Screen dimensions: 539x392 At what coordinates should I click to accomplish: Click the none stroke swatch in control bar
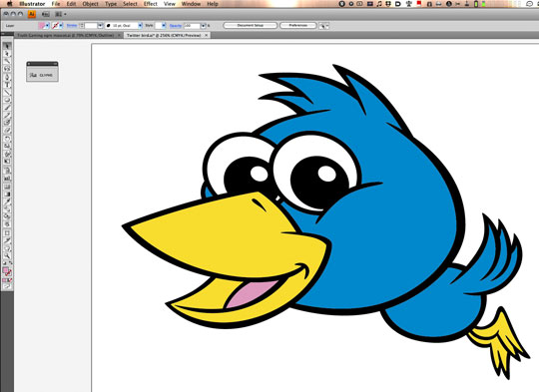pyautogui.click(x=55, y=25)
